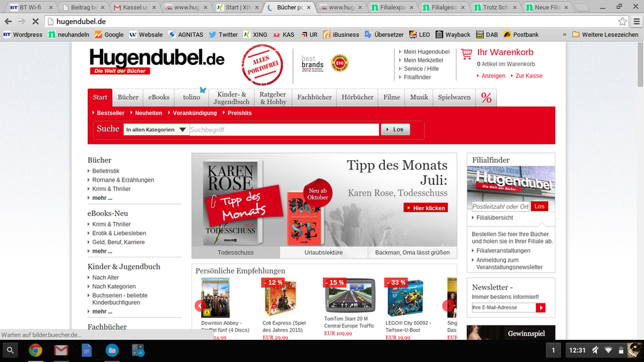Open the Bestseller link
The image size is (644, 362).
[111, 113]
